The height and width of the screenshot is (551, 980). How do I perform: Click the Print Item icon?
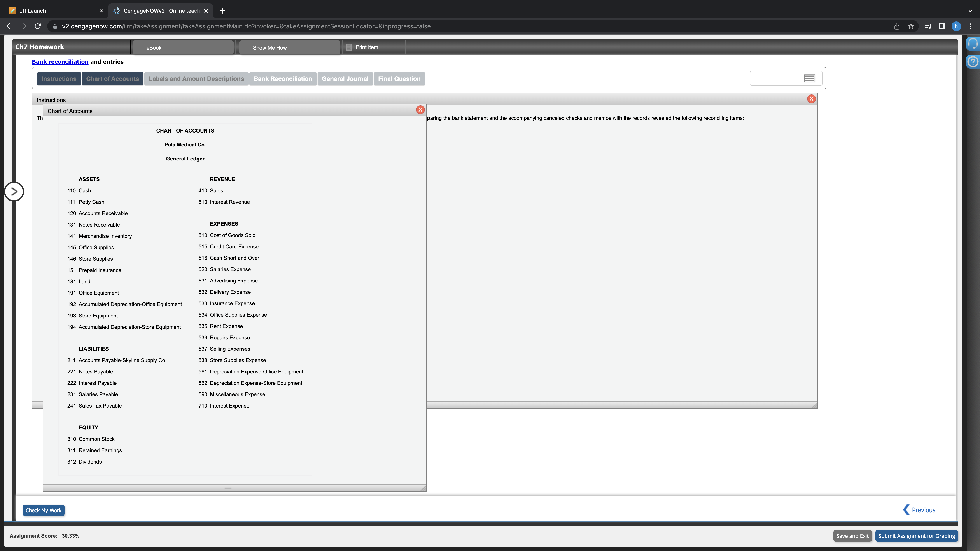click(349, 47)
